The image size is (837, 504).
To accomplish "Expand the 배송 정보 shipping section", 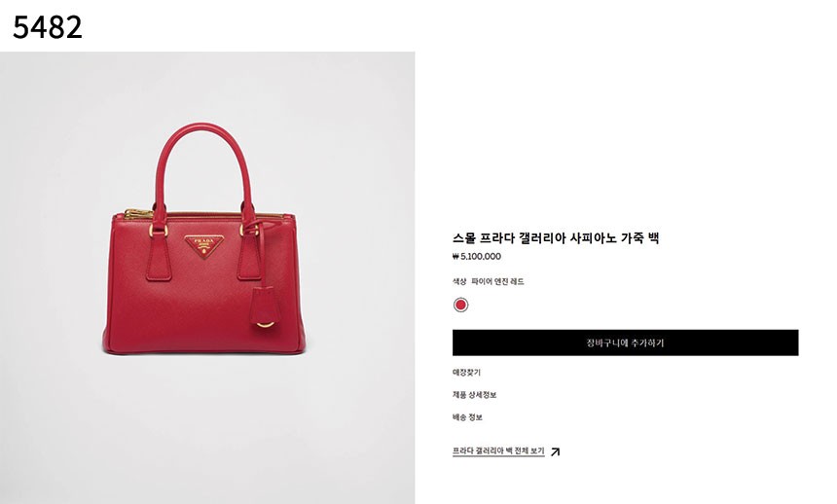I will [467, 417].
